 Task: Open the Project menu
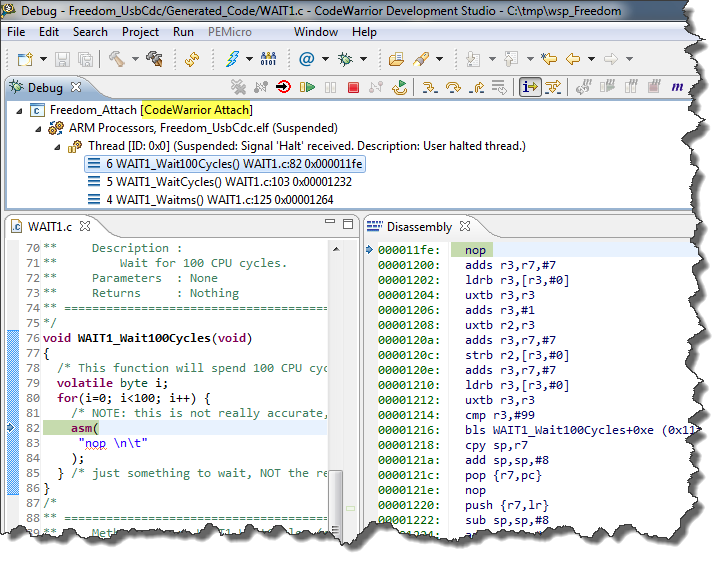[140, 32]
